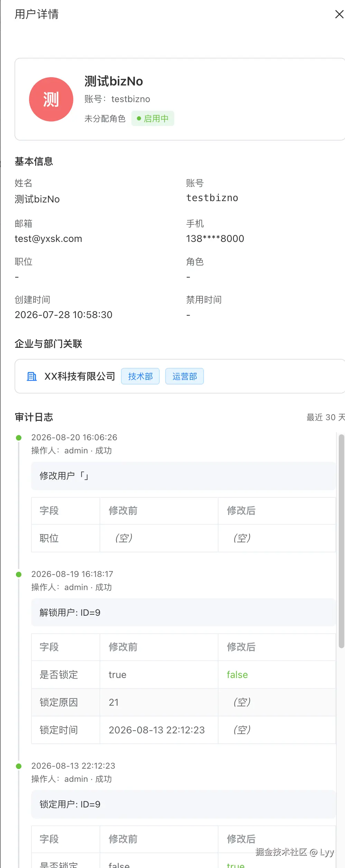Image resolution: width=345 pixels, height=868 pixels.
Task: Click timeline dot for 2026-08-19 entry
Action: click(19, 575)
